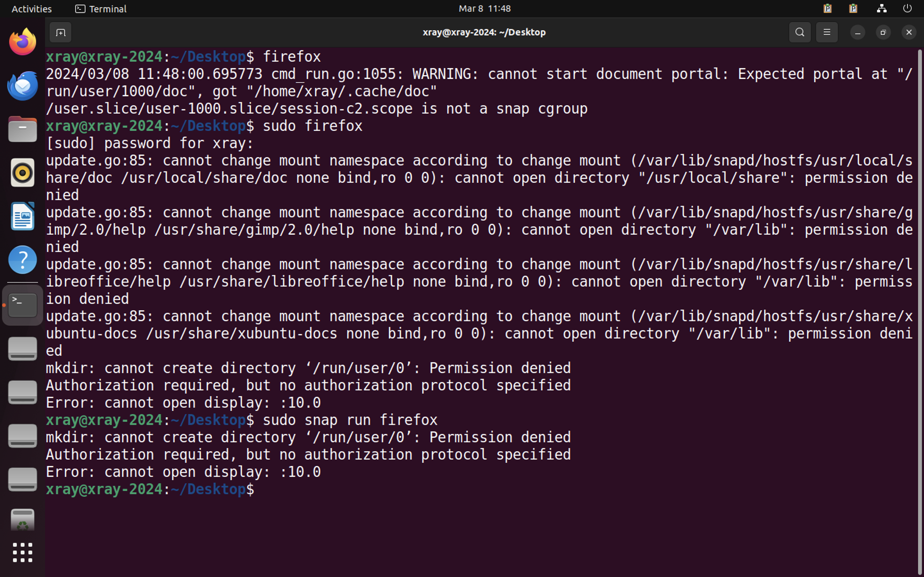
Task: Click the Terminal menu in the top bar
Action: [100, 8]
